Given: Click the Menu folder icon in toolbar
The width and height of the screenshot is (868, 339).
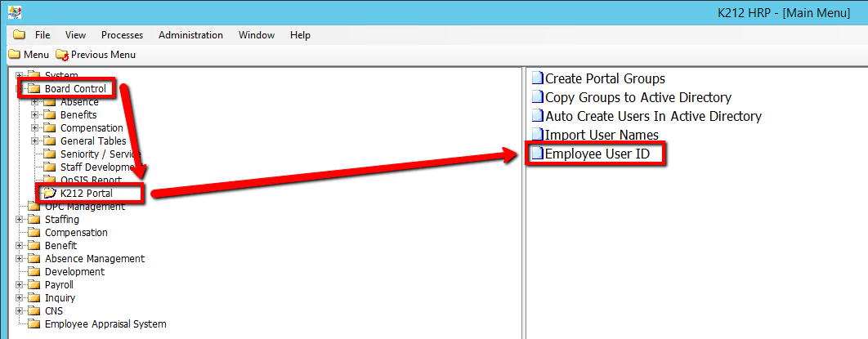Looking at the screenshot, I should [14, 55].
